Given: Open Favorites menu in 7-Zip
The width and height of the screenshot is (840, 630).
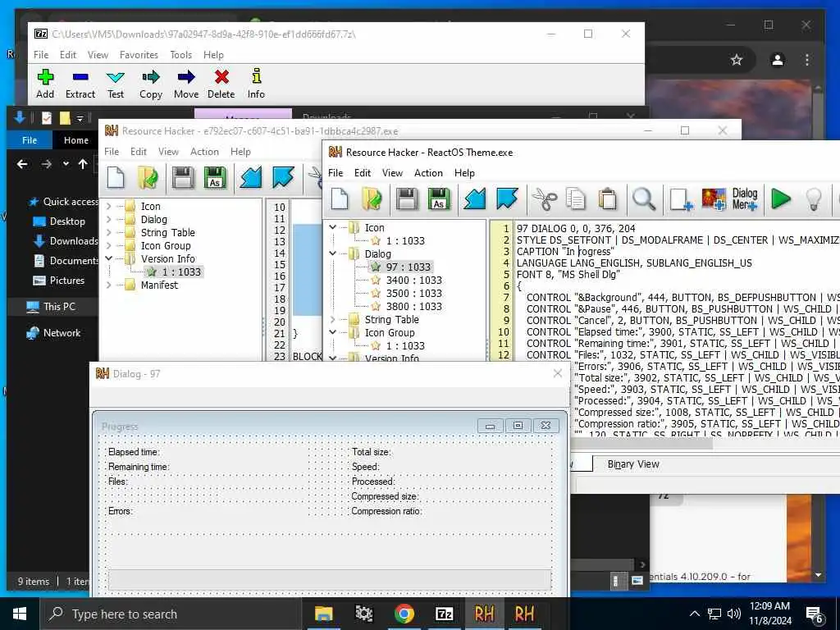Looking at the screenshot, I should [x=139, y=55].
